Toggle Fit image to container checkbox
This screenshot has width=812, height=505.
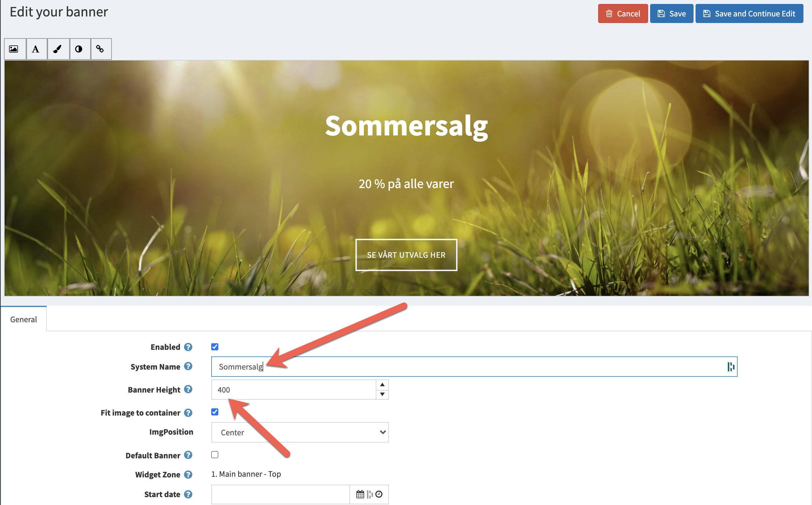pos(215,412)
